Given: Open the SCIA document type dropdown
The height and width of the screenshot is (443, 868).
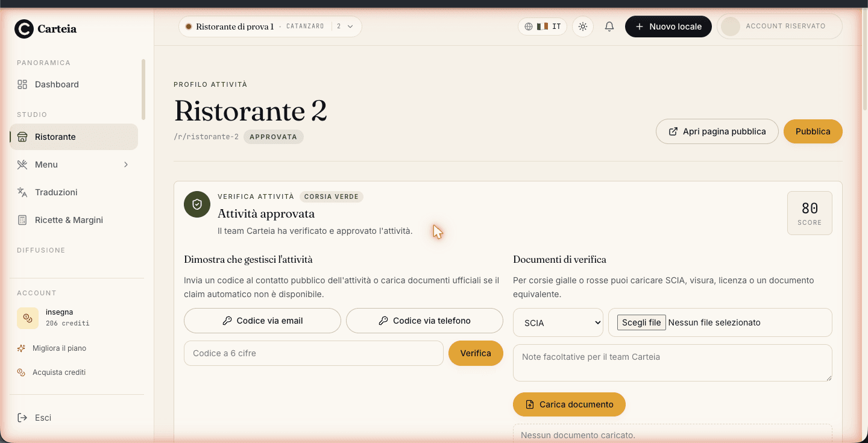Looking at the screenshot, I should 558,322.
